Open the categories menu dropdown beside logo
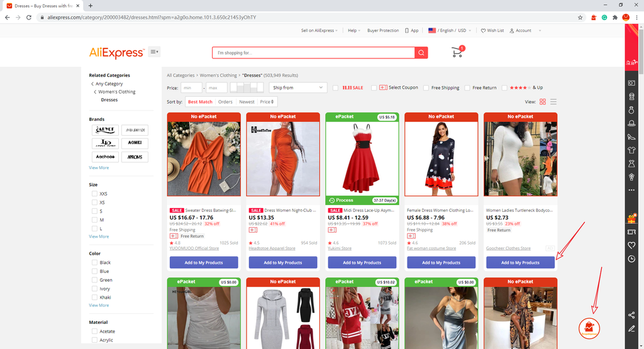Viewport: 644px width, 349px height. [x=154, y=52]
